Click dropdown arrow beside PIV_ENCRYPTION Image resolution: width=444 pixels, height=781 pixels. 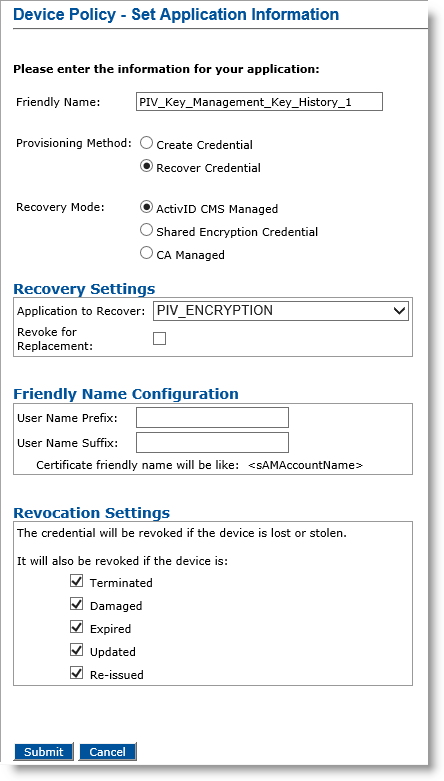click(399, 311)
